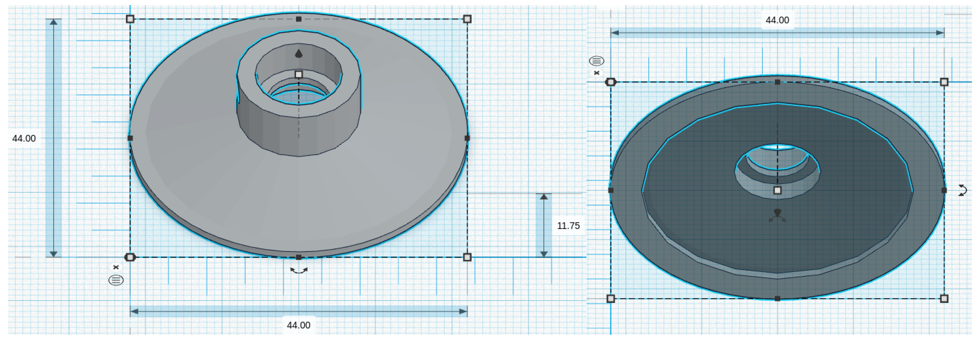
Task: Click ruler options icon above dark disc
Action: (x=596, y=61)
